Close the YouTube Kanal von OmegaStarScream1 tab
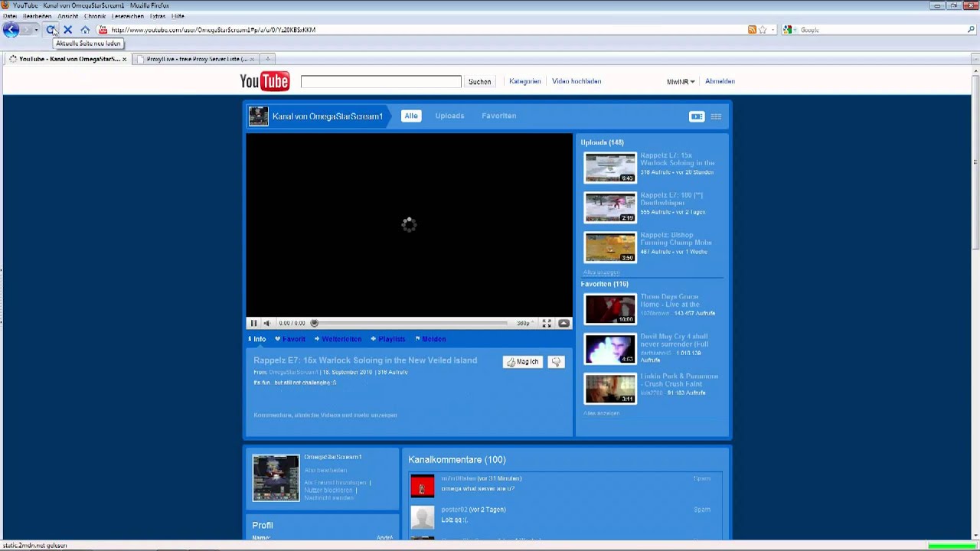 coord(124,59)
